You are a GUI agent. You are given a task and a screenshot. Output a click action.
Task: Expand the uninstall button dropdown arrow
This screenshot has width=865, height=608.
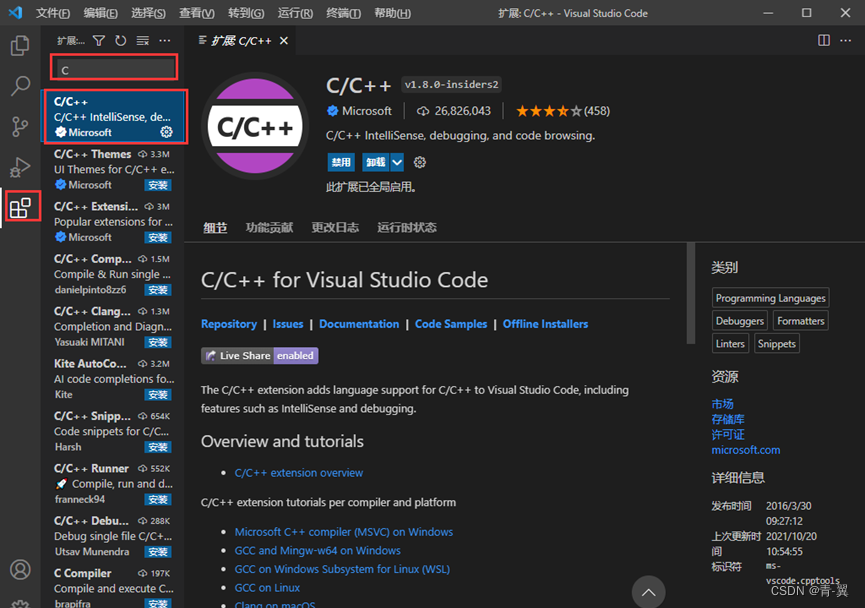pos(397,162)
